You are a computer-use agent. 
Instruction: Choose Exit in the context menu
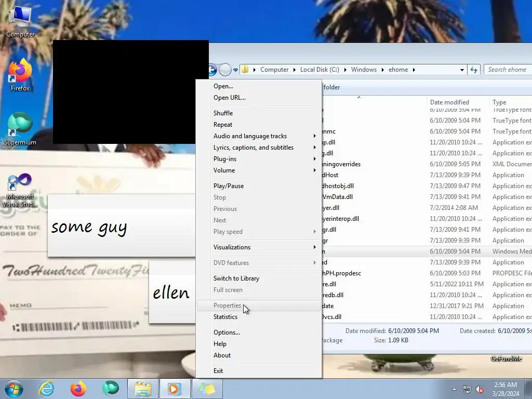259,371
